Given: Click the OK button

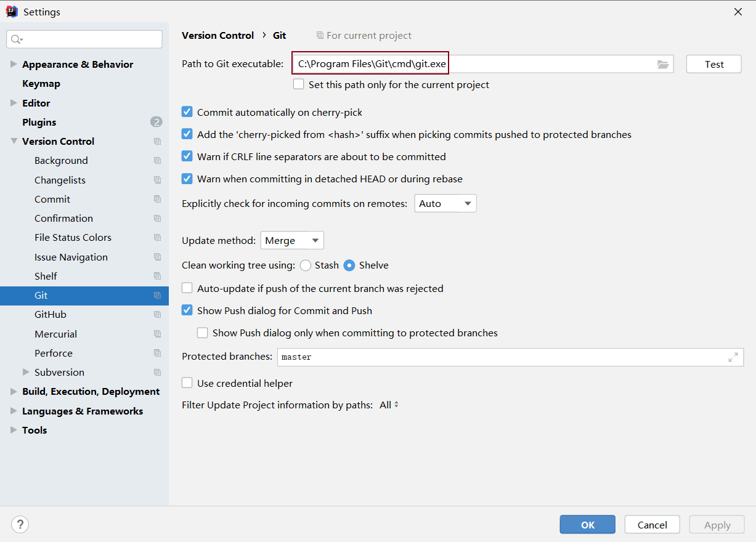Looking at the screenshot, I should pyautogui.click(x=587, y=525).
